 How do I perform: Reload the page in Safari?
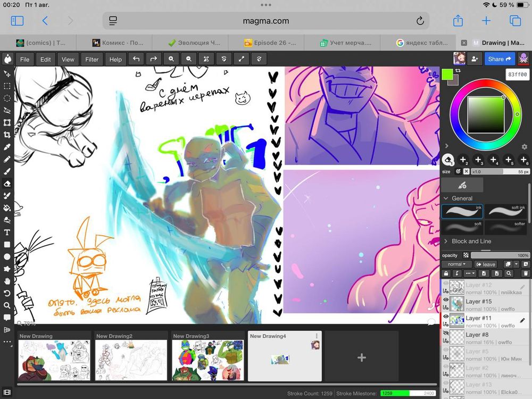[420, 21]
